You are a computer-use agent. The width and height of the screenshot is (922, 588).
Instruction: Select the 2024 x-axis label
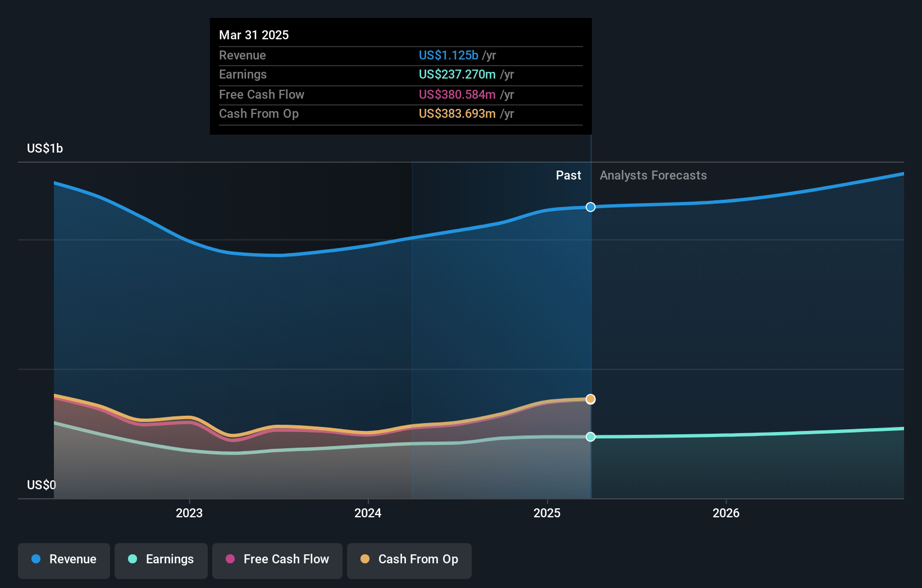coord(368,513)
